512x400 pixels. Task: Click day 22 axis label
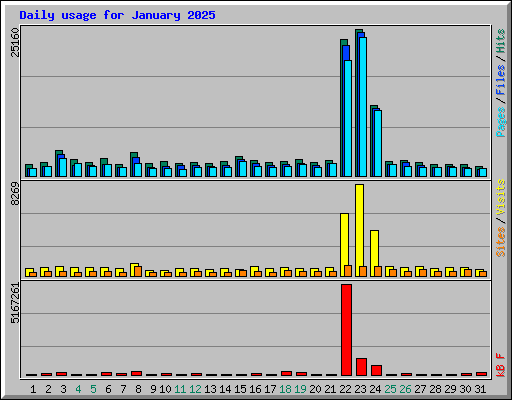pyautogui.click(x=345, y=389)
